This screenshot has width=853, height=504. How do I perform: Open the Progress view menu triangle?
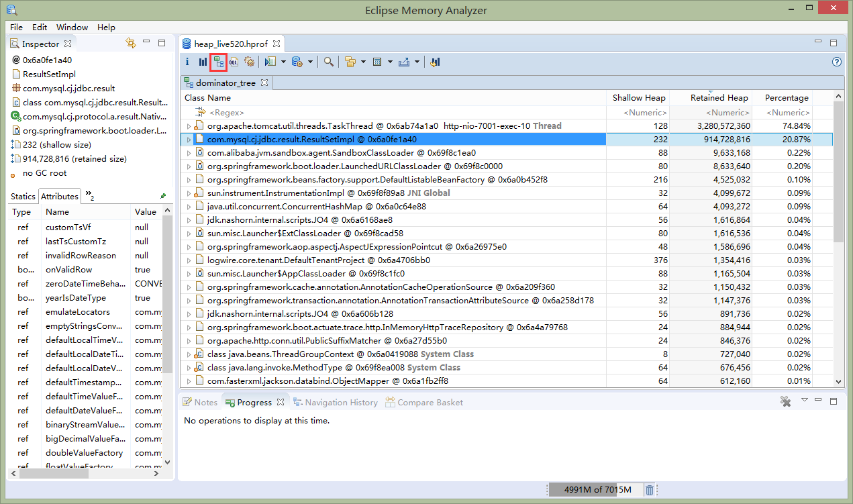click(x=805, y=401)
